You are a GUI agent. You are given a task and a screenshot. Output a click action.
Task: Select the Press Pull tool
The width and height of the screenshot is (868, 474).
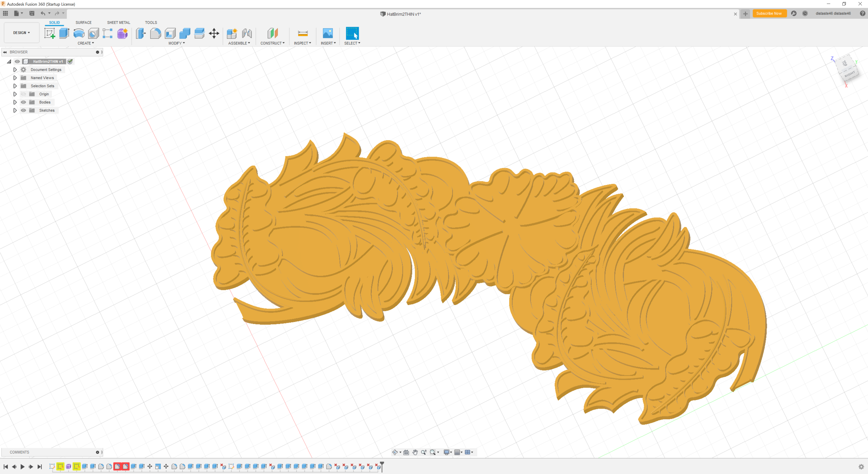(141, 33)
